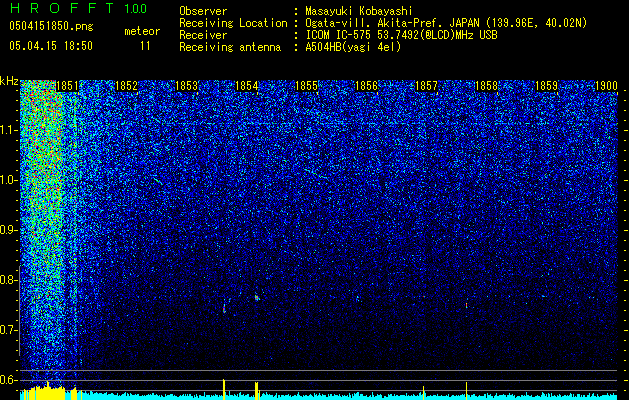The width and height of the screenshot is (629, 400).
Task: Click the 1851 time marker
Action: (67, 86)
